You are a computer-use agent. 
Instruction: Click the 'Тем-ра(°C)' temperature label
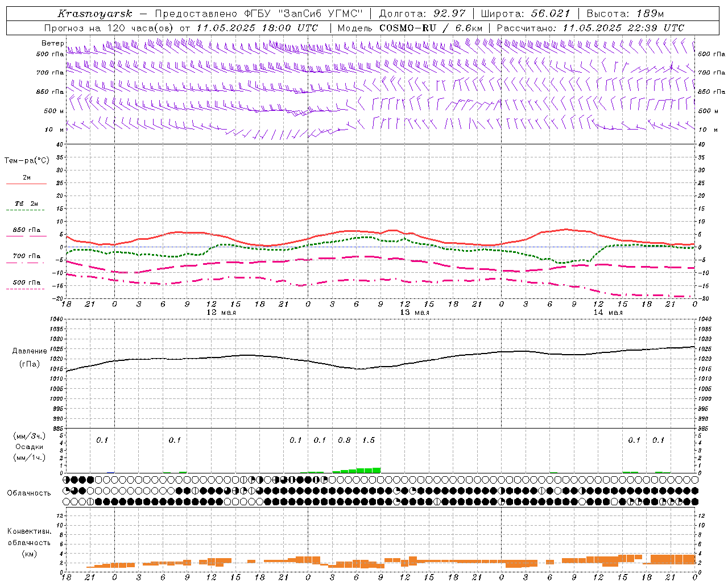[27, 160]
